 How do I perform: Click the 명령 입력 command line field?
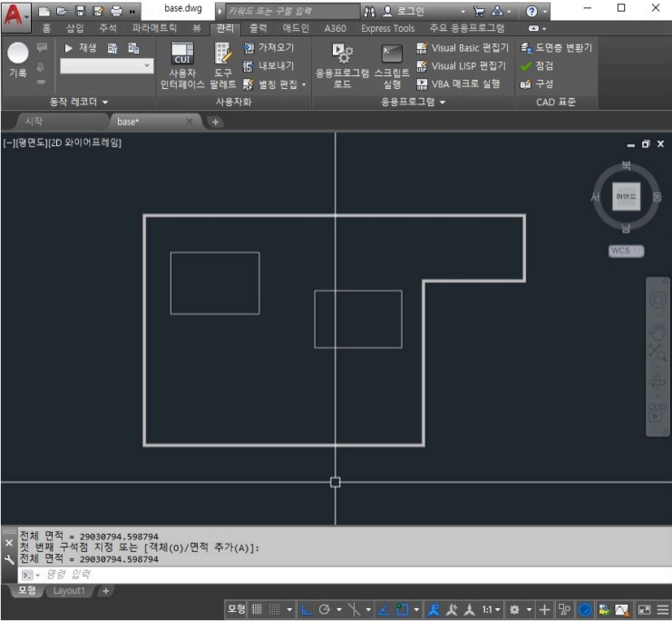[x=343, y=575]
